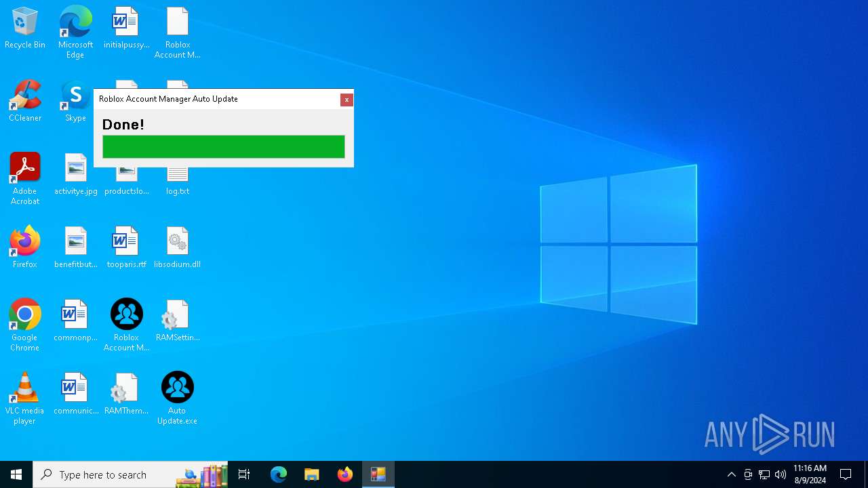Open the network status tray icon
Screen dimensions: 868x488
[764, 474]
